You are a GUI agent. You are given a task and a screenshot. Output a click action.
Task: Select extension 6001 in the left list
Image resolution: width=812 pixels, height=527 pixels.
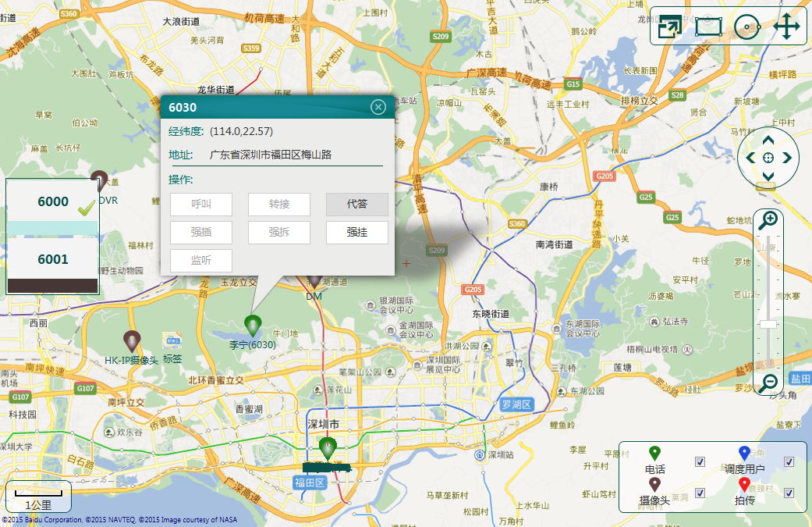point(53,259)
